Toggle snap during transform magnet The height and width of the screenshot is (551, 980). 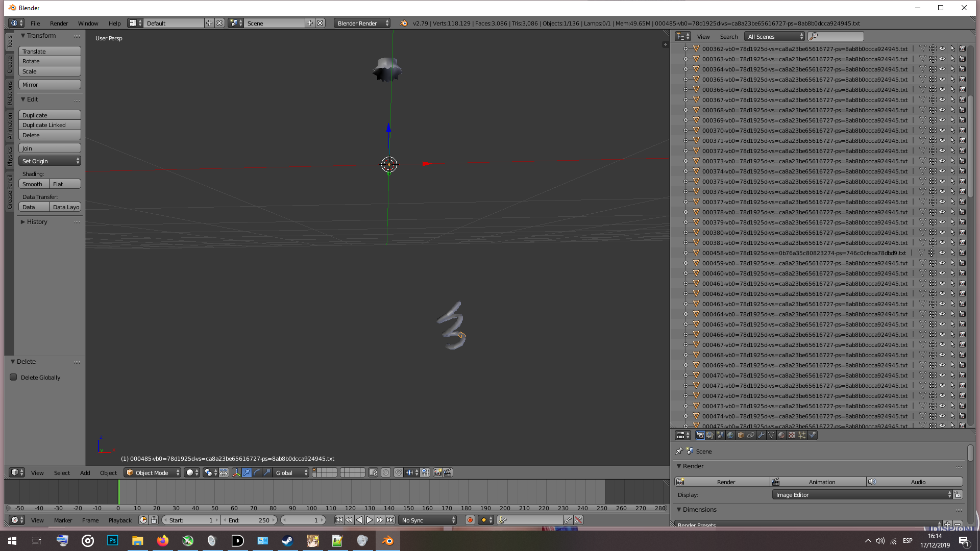[x=398, y=472]
